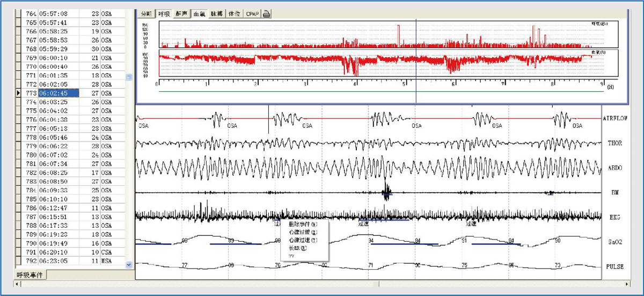Select MSA event row 792
This screenshot has width=644, height=296.
click(x=70, y=260)
